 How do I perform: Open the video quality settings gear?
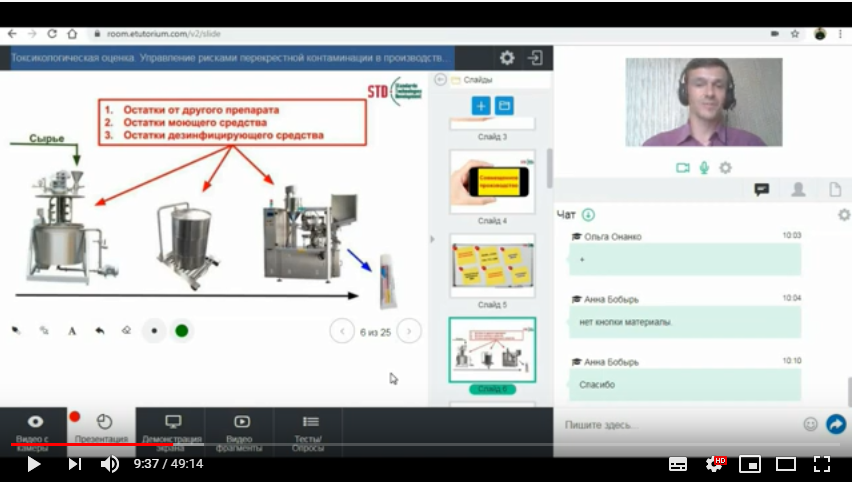(x=714, y=464)
